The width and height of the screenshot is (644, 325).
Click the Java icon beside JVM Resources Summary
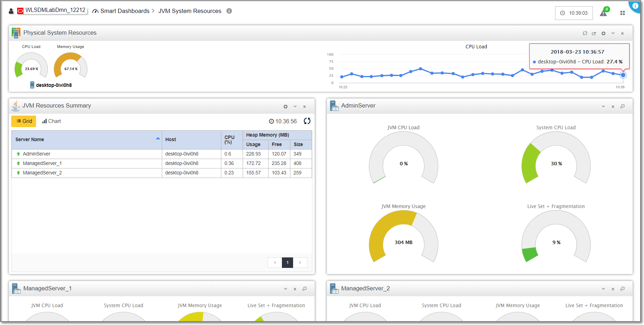pos(15,105)
